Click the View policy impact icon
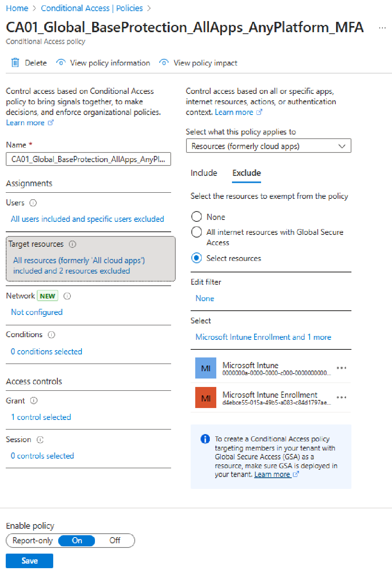The image size is (392, 572). pos(163,62)
